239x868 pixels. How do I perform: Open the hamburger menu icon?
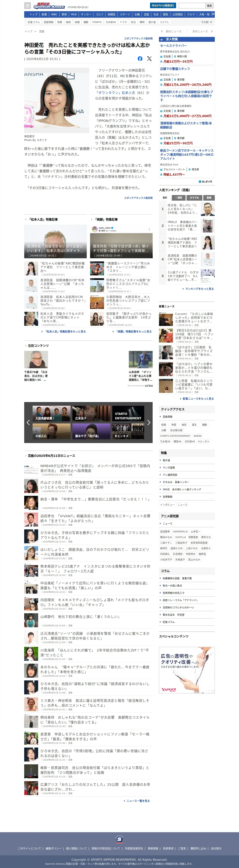[28, 6]
